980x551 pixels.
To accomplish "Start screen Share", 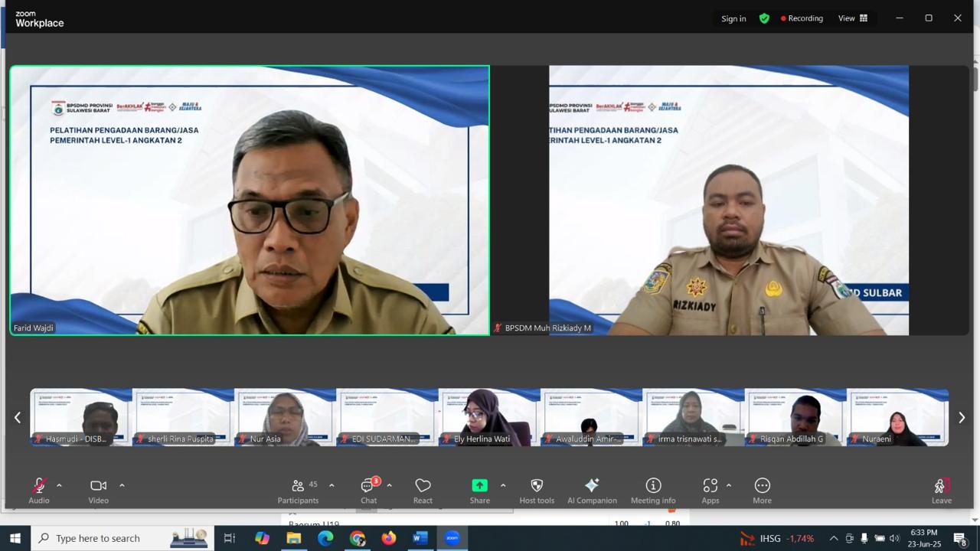I will point(479,491).
